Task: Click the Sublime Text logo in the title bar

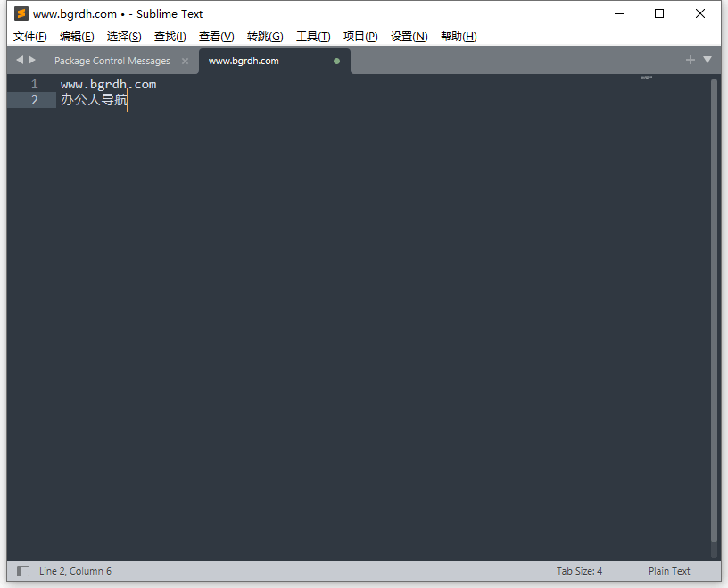Action: (21, 13)
